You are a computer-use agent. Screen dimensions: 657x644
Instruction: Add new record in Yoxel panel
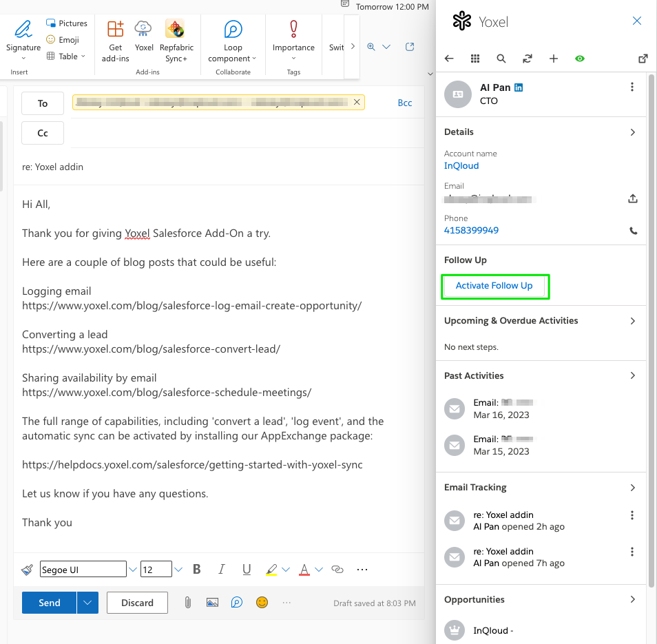pyautogui.click(x=554, y=59)
